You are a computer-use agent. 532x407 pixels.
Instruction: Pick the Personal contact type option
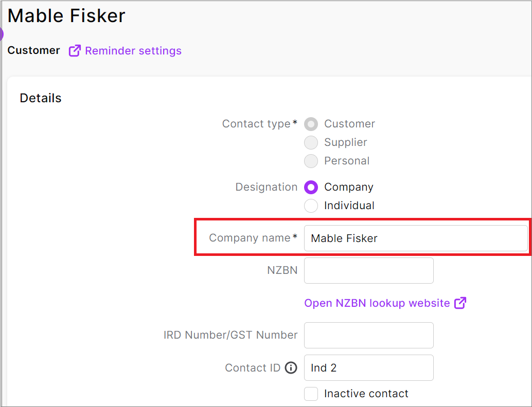pos(311,161)
